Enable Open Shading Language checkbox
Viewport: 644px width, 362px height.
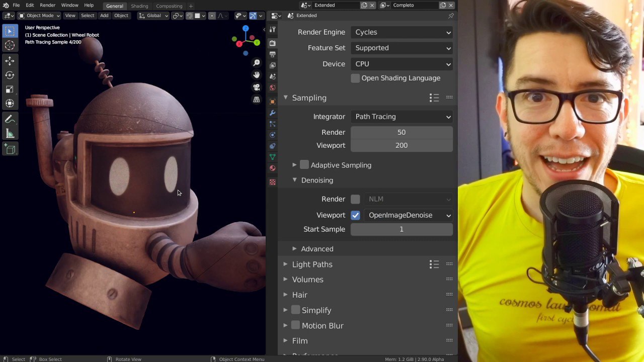point(355,78)
